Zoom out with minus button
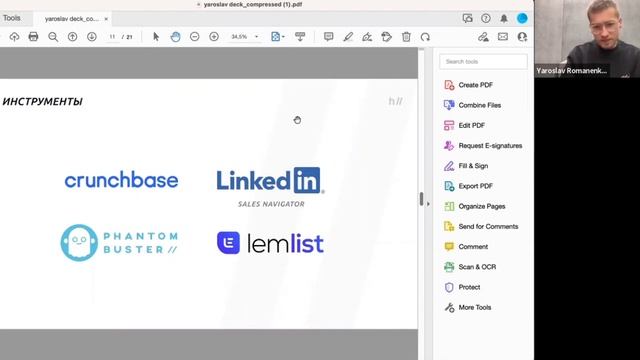This screenshot has height=360, width=640. 195,37
